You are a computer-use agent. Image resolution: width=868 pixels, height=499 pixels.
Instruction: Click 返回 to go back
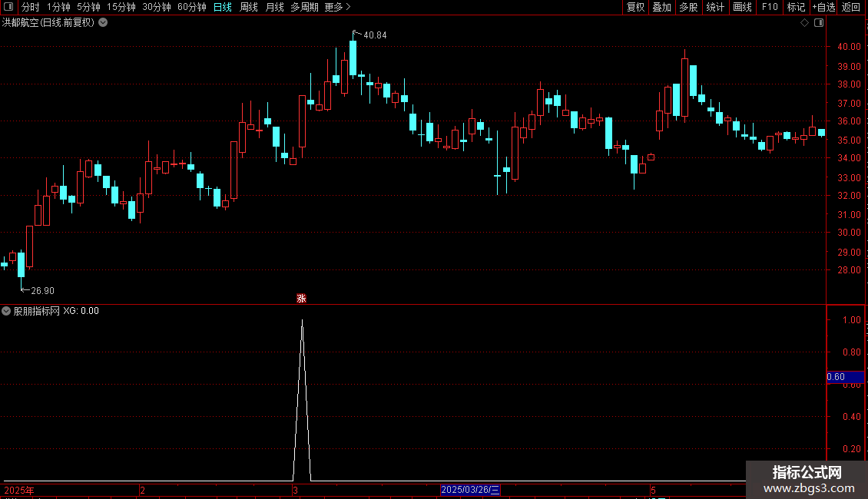pyautogui.click(x=851, y=7)
